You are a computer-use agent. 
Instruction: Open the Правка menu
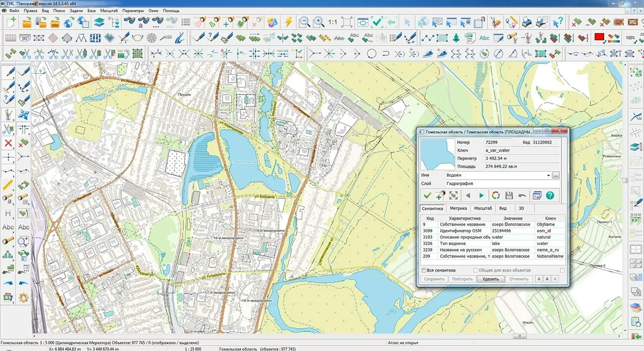30,10
